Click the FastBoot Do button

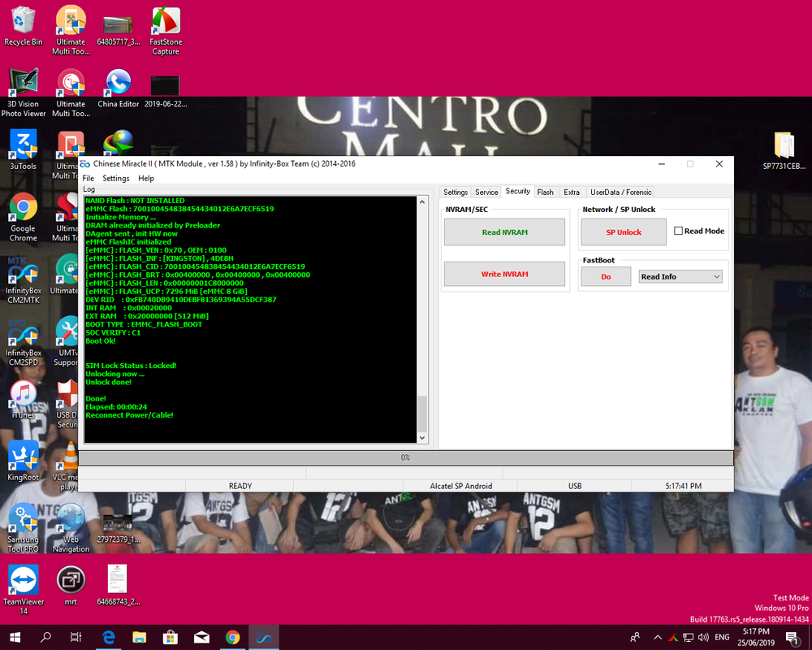click(x=606, y=277)
